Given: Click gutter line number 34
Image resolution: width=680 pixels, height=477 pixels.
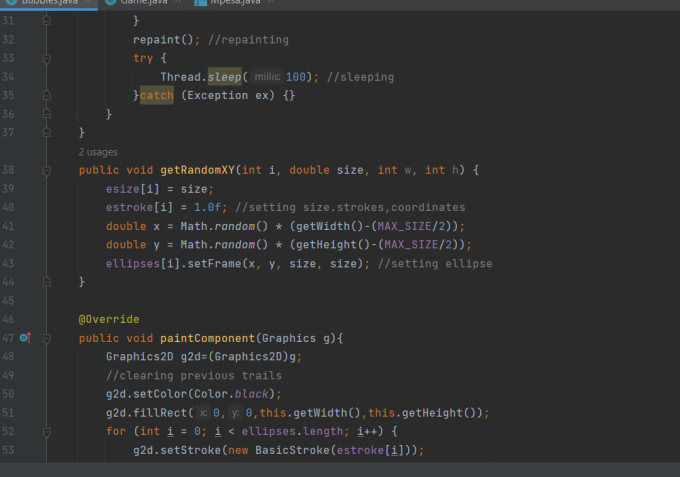Looking at the screenshot, I should tap(8, 77).
